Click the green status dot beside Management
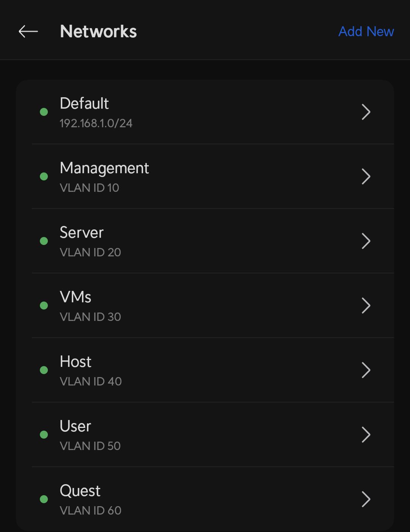 [44, 177]
